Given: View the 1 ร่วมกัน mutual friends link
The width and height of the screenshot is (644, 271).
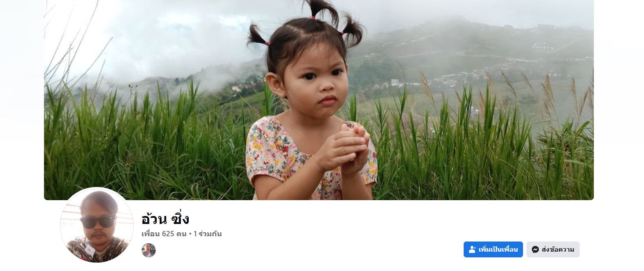Looking at the screenshot, I should (x=208, y=234).
